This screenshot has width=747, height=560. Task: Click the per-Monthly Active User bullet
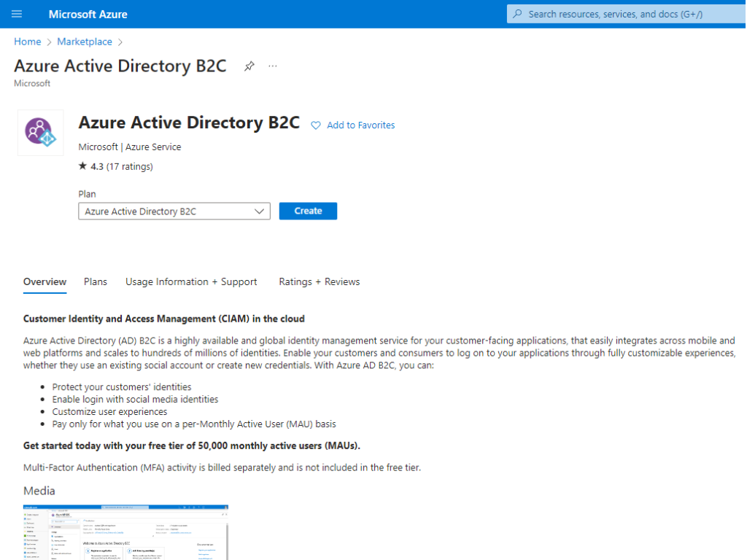194,424
